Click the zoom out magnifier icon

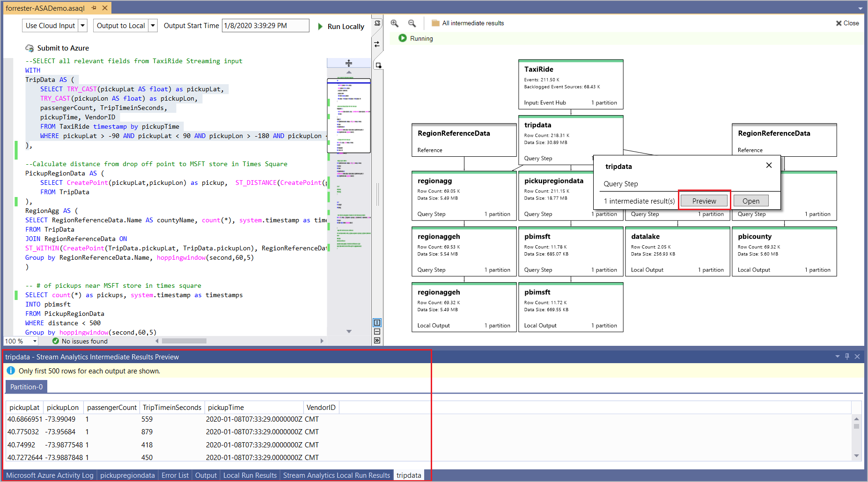pyautogui.click(x=412, y=23)
